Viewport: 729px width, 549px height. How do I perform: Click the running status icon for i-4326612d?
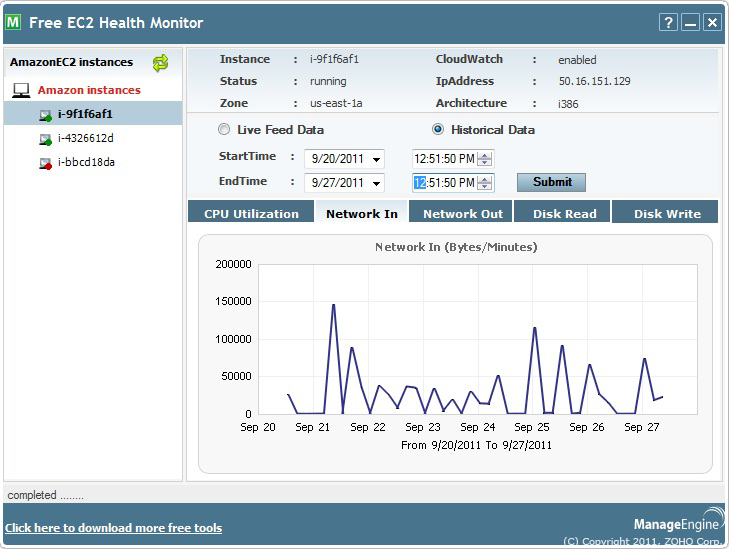tap(45, 139)
